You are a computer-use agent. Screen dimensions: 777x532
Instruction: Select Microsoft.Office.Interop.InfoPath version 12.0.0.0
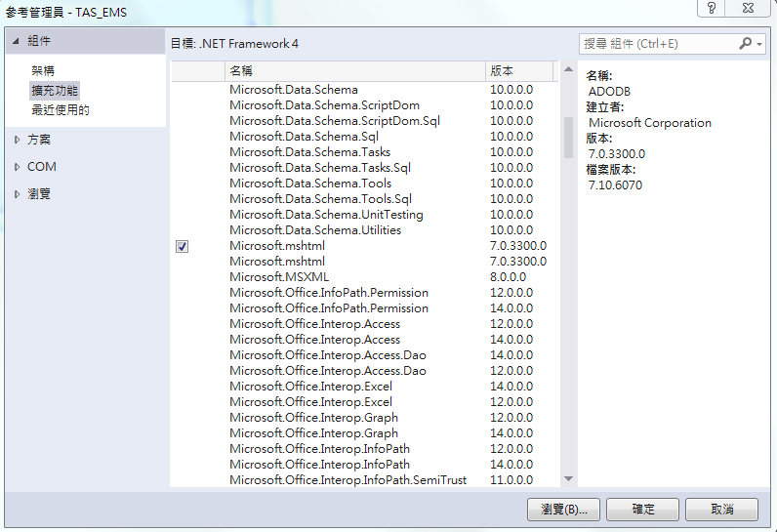tap(365, 449)
